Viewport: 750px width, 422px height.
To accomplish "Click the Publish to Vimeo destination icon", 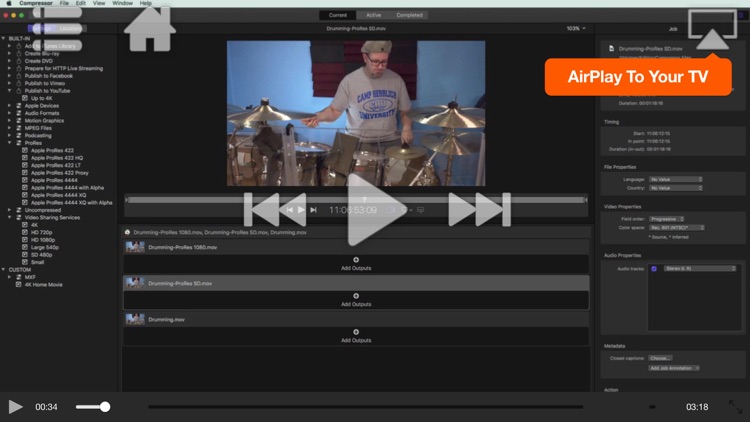I will click(x=19, y=83).
